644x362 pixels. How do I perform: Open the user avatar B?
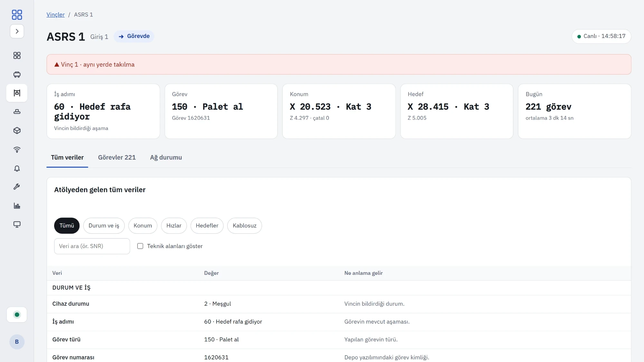click(17, 342)
